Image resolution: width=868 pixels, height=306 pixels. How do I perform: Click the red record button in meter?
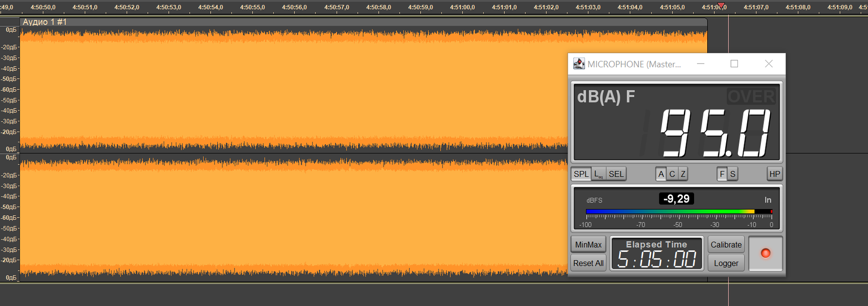point(765,253)
